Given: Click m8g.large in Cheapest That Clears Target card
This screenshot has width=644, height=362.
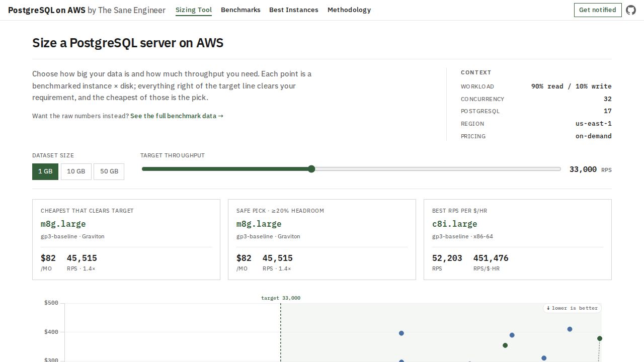Looking at the screenshot, I should pyautogui.click(x=63, y=224).
